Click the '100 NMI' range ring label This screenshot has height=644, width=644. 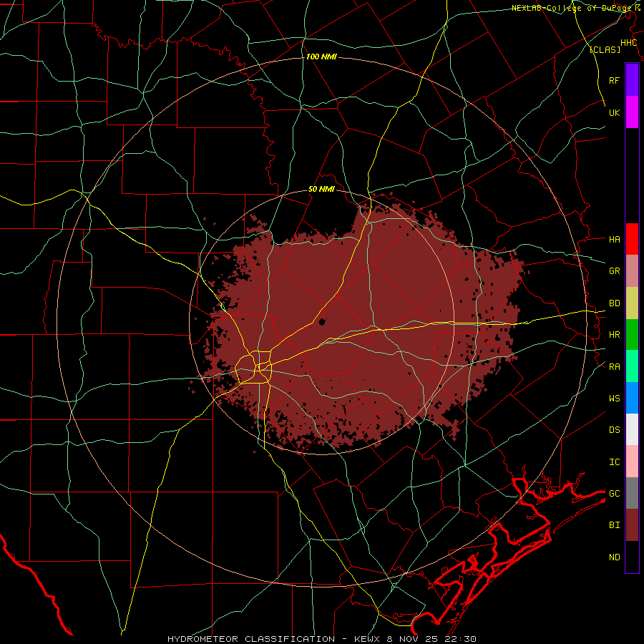click(321, 57)
